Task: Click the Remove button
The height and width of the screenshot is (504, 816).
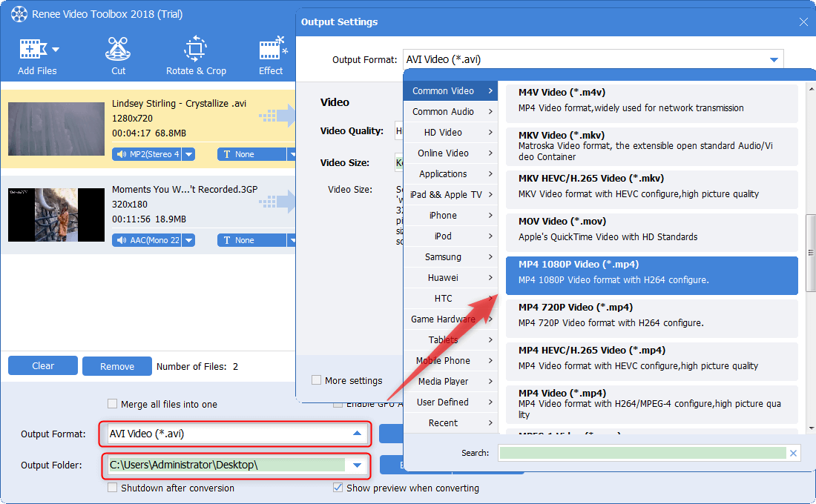Action: coord(117,366)
